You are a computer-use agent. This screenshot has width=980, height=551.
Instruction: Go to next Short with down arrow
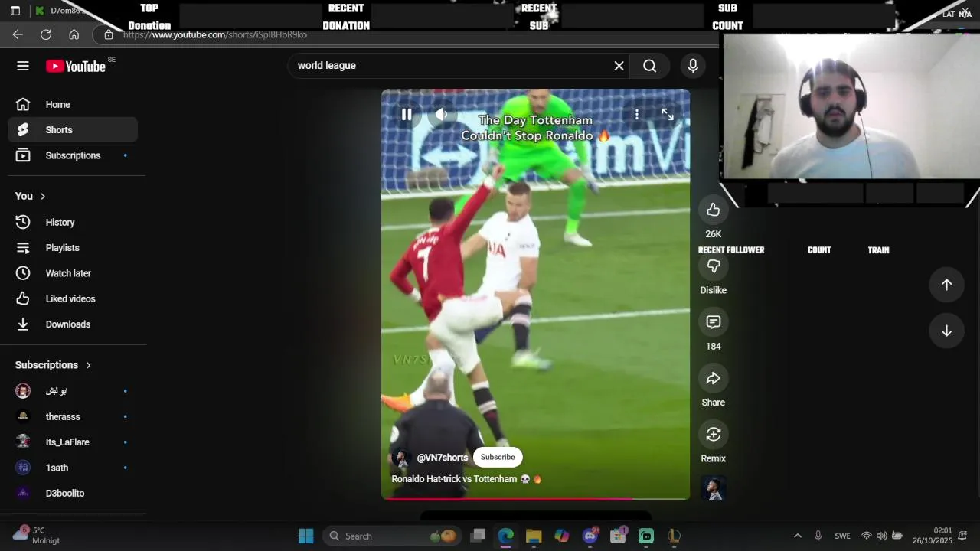(x=946, y=331)
